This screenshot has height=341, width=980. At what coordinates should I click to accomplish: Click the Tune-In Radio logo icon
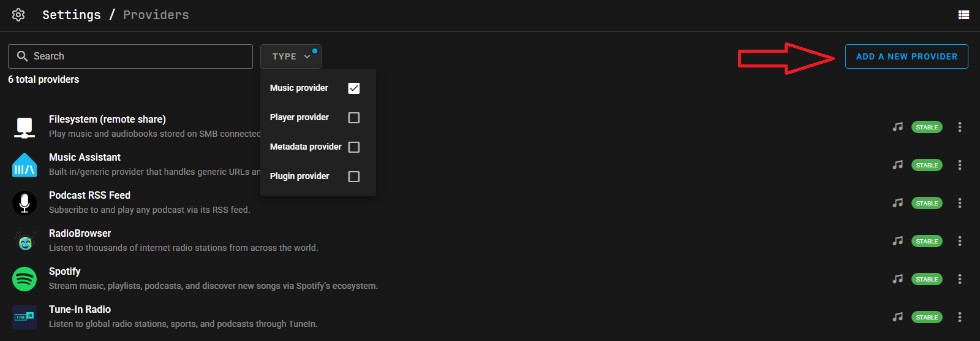(24, 317)
